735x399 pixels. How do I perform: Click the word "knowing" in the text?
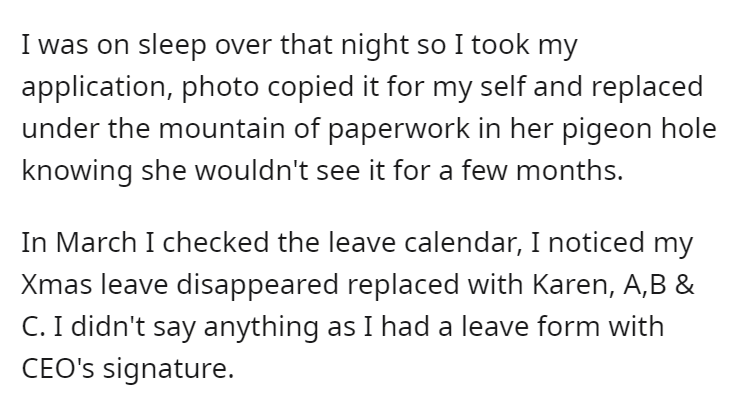click(77, 171)
